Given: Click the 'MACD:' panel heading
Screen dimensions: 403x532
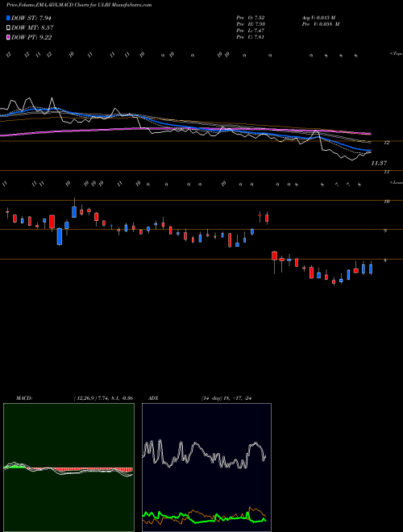Looking at the screenshot, I should tap(24, 398).
